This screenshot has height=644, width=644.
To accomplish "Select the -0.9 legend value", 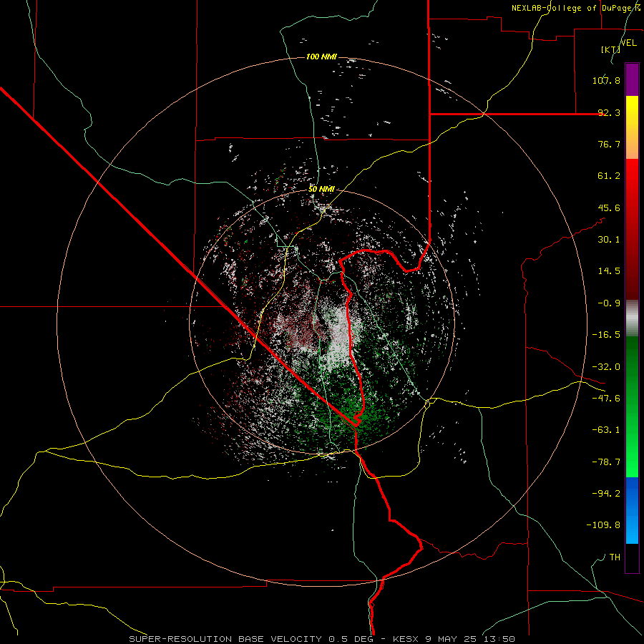I will 609,303.
